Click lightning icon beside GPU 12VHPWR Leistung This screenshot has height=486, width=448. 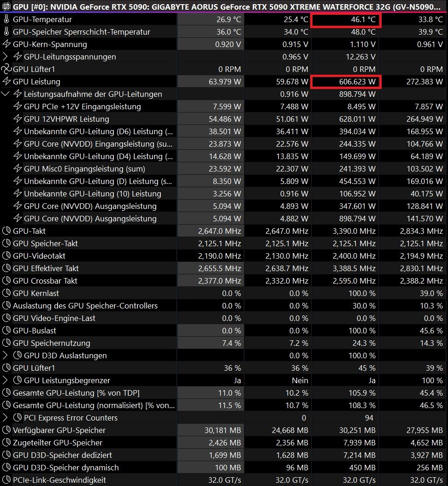[18, 119]
